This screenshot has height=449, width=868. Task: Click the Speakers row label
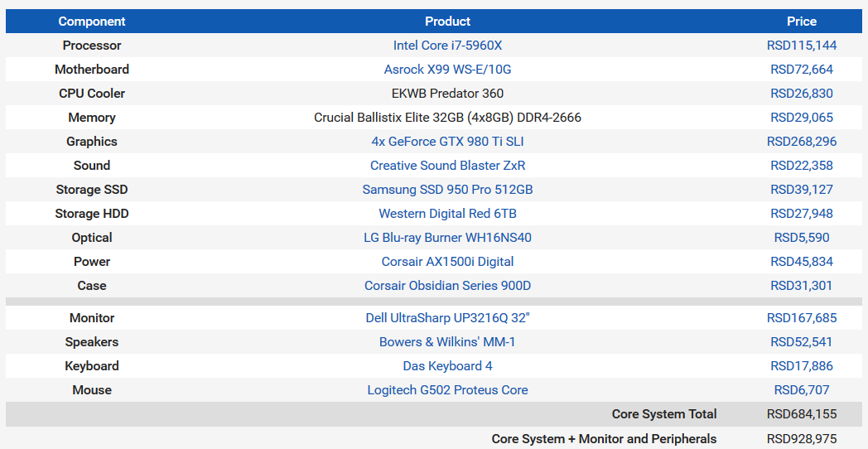[x=92, y=341]
